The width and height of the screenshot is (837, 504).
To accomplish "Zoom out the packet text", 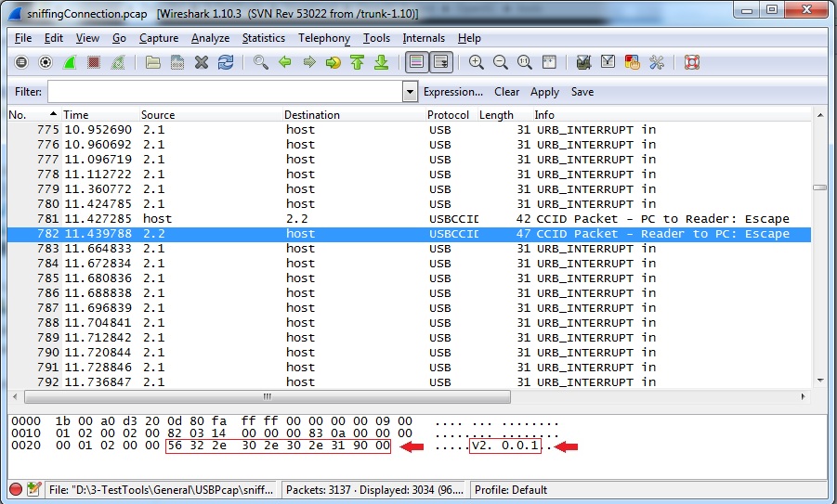I will pyautogui.click(x=500, y=62).
